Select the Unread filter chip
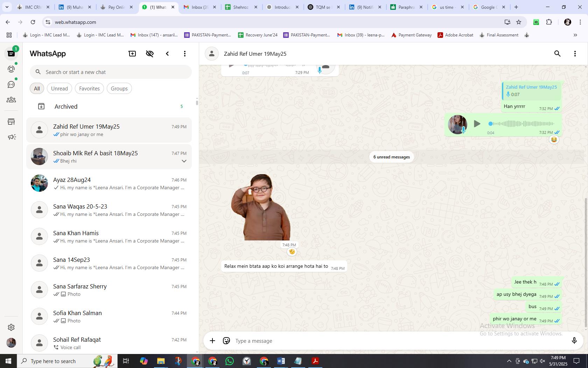The width and height of the screenshot is (588, 368). [x=59, y=89]
